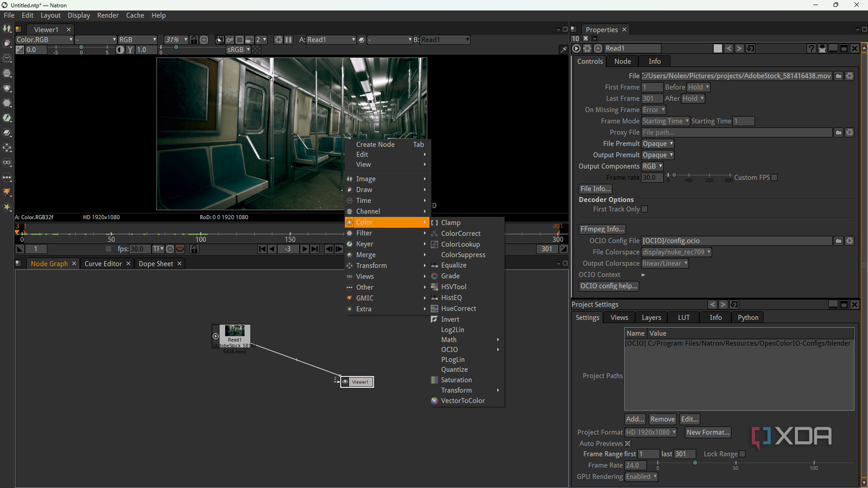
Task: Click the viewer zoom lock icon
Action: pos(194,40)
